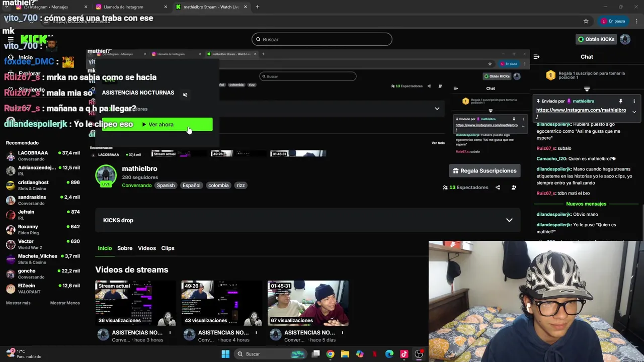Open recommended channel ElZeein
The width and height of the screenshot is (644, 362).
coord(43,289)
